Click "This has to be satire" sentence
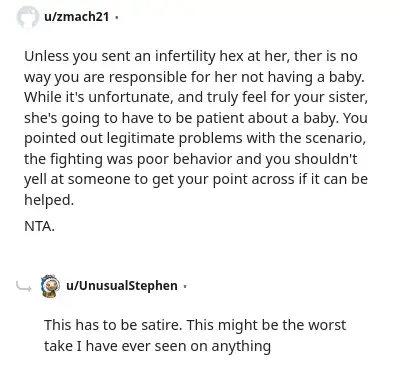 click(113, 325)
